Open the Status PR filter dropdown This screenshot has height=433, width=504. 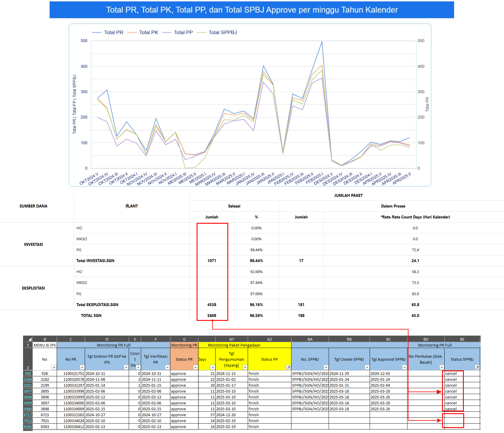195,367
